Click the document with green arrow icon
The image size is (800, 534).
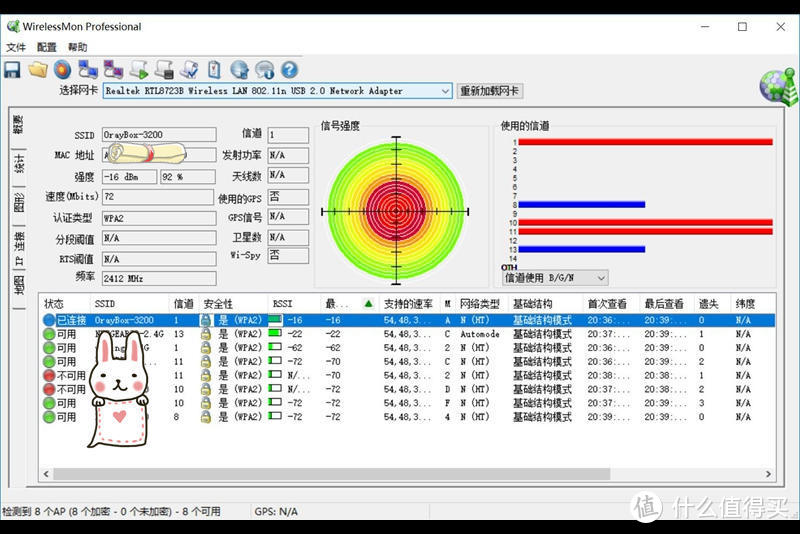coord(139,70)
